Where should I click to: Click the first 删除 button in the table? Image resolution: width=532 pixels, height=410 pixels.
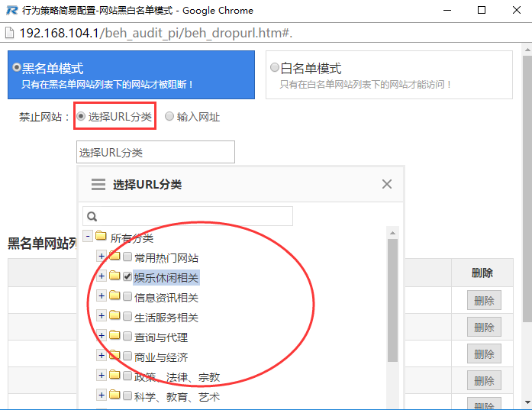point(484,300)
